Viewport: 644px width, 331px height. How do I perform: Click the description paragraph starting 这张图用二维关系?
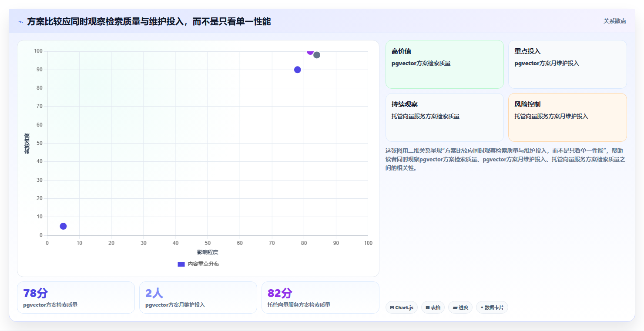(x=506, y=159)
